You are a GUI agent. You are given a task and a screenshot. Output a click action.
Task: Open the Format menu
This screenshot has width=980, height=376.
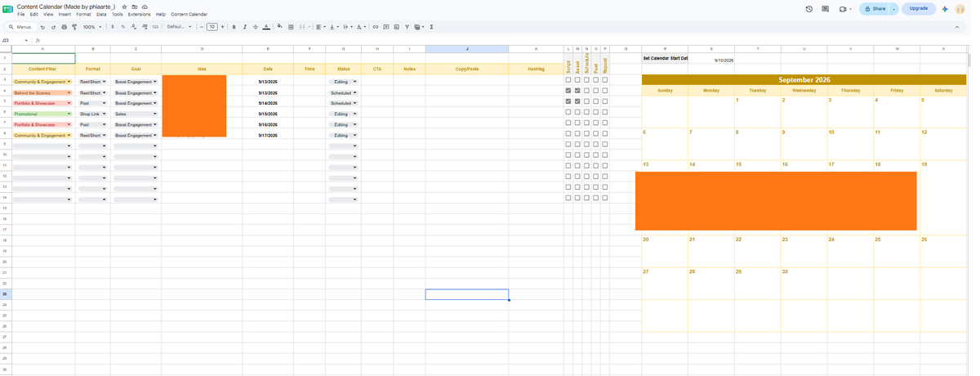(83, 14)
